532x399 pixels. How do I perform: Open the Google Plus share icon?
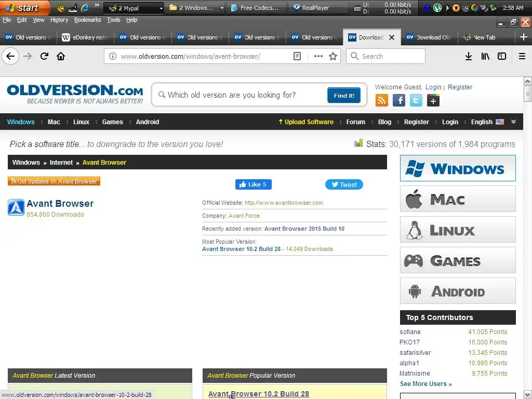pyautogui.click(x=433, y=100)
